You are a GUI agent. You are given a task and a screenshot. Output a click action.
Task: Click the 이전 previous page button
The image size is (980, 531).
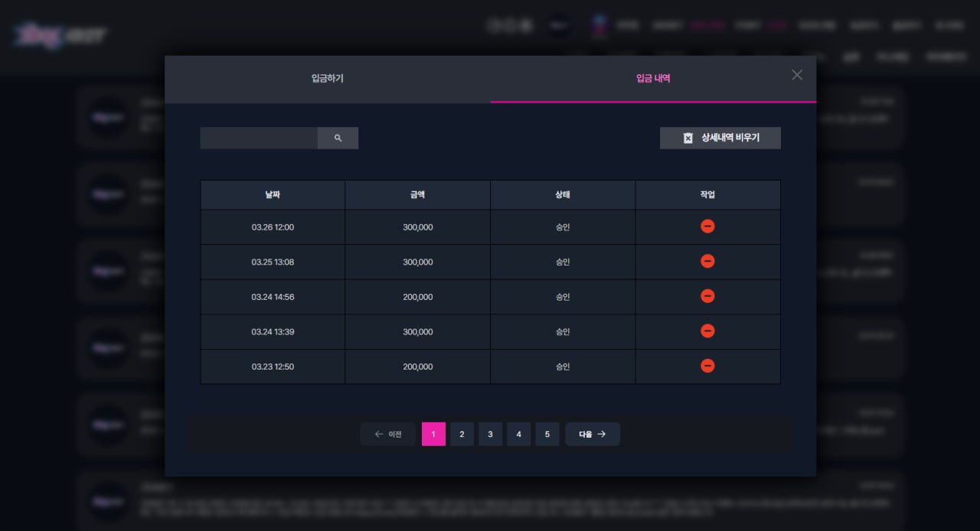[387, 434]
